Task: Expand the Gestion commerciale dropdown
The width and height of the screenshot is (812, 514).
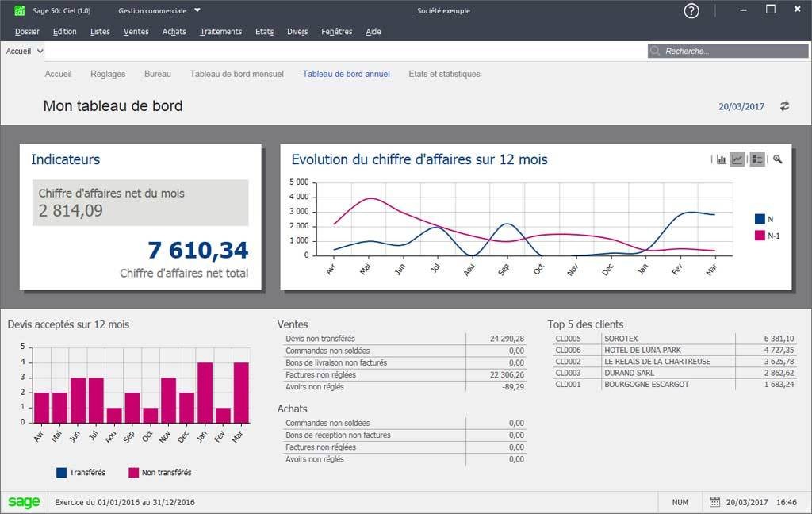Action: (x=197, y=11)
